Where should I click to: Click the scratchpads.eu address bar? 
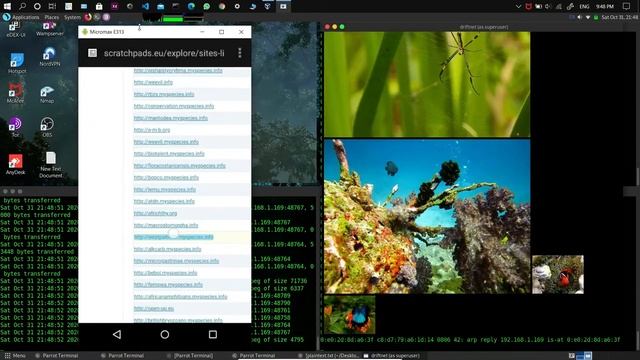tap(164, 53)
